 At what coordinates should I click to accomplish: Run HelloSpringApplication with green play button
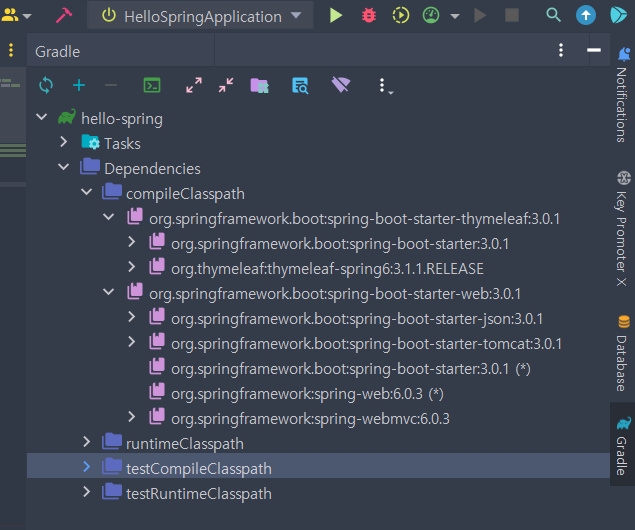click(x=336, y=16)
